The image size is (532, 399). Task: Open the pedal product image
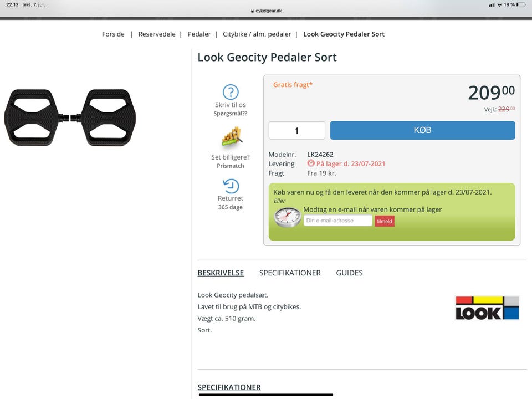point(70,117)
